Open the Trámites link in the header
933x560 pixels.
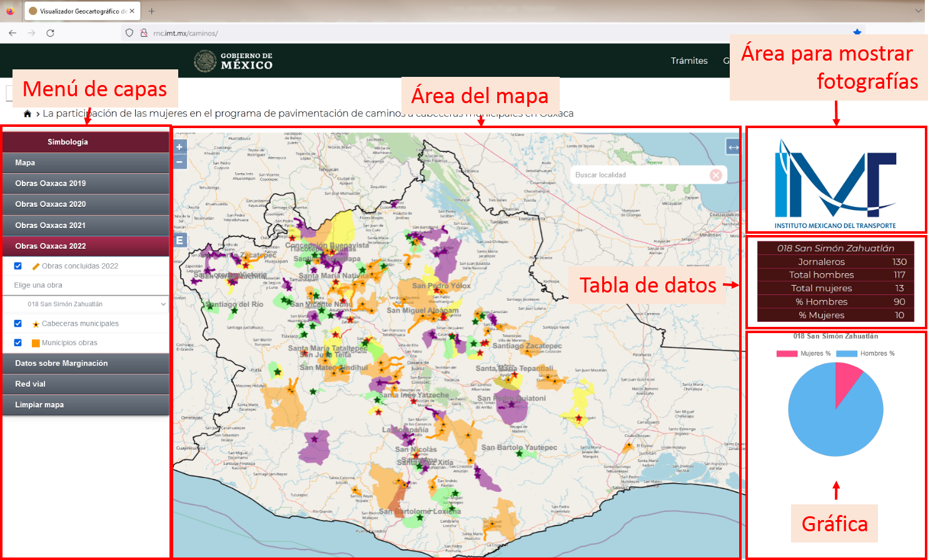click(689, 61)
